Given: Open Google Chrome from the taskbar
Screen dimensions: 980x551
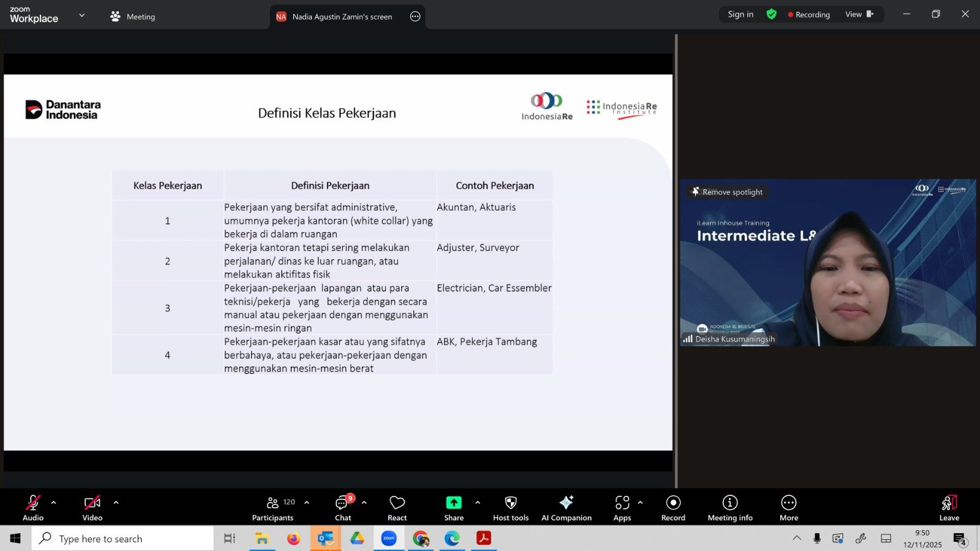Looking at the screenshot, I should (x=421, y=539).
